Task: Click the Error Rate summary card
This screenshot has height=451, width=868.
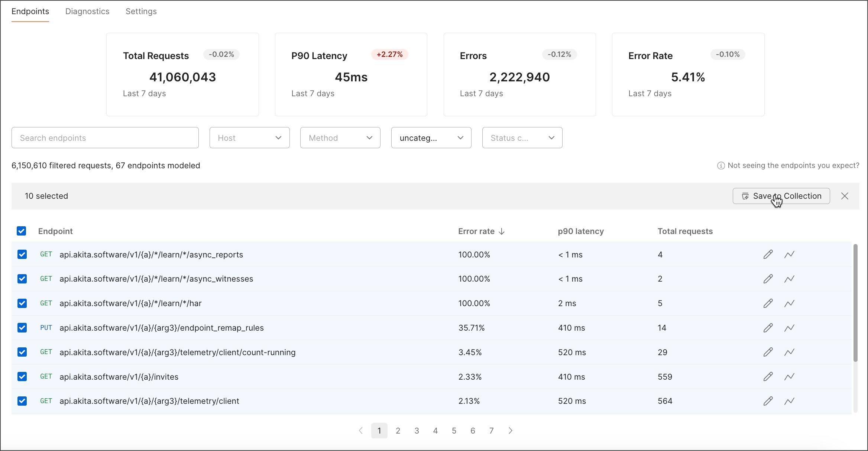Action: click(x=688, y=75)
